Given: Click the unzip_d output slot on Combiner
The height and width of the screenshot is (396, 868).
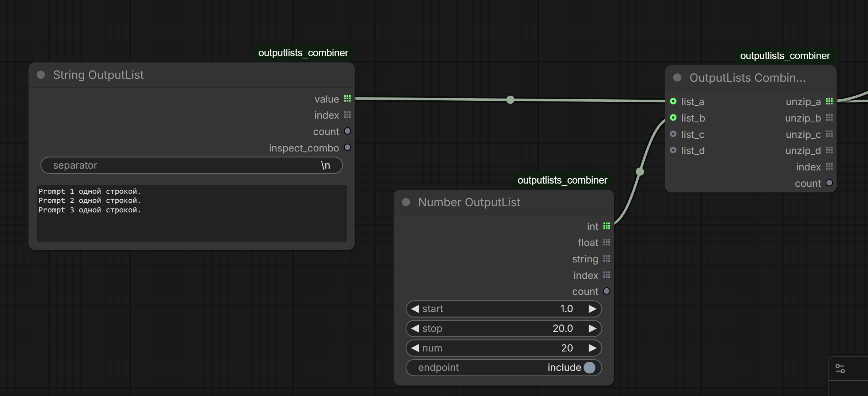Looking at the screenshot, I should (x=829, y=150).
